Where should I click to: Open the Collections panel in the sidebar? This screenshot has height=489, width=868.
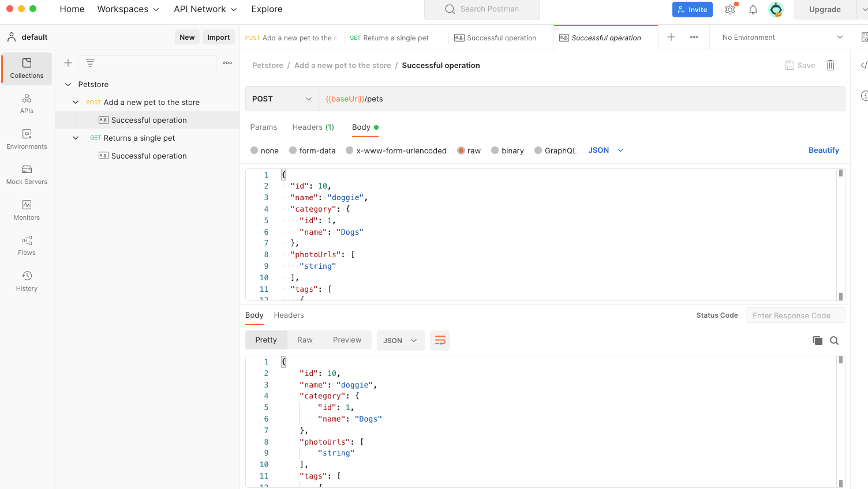27,69
